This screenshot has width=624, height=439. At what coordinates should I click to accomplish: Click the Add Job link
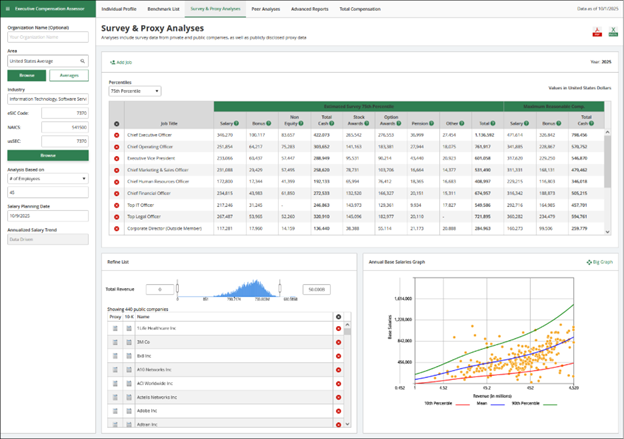tap(128, 62)
